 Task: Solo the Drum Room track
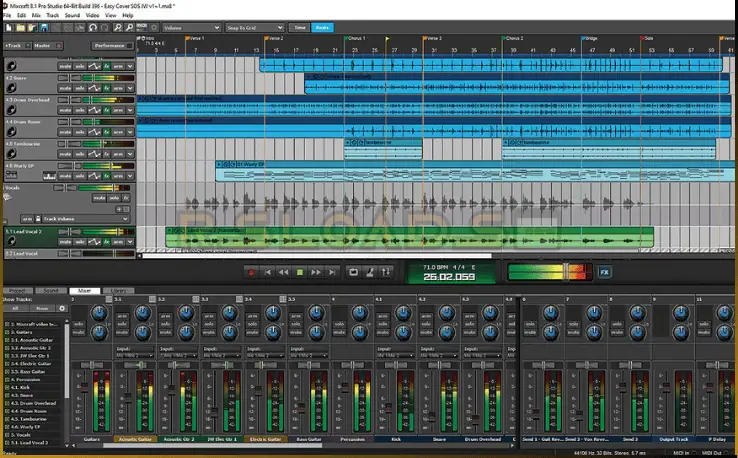79,130
